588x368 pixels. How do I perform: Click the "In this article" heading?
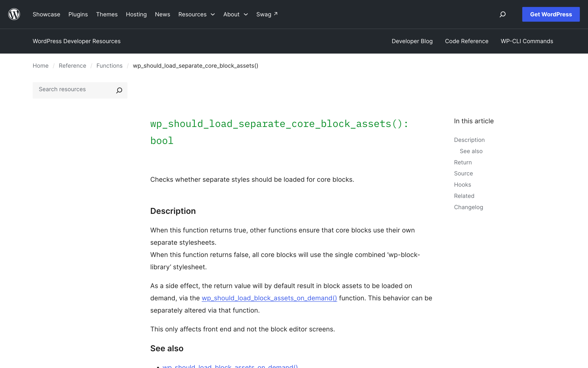474,121
